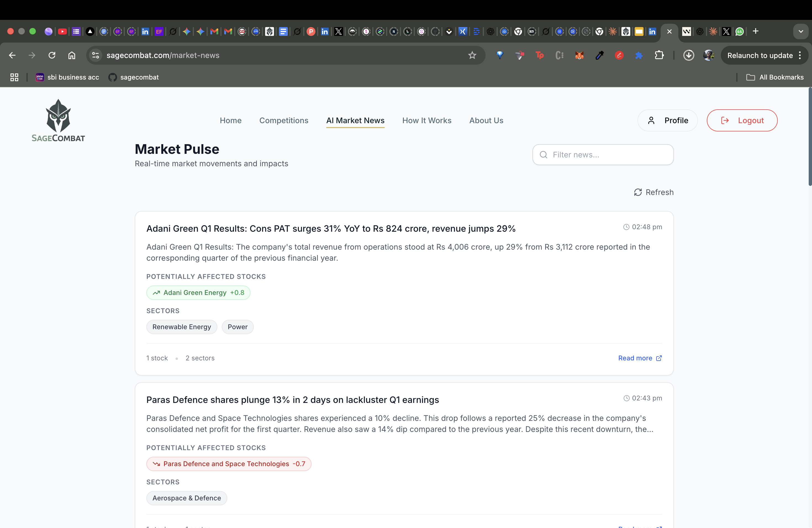
Task: Expand the tab search dropdown chevron
Action: [x=801, y=31]
